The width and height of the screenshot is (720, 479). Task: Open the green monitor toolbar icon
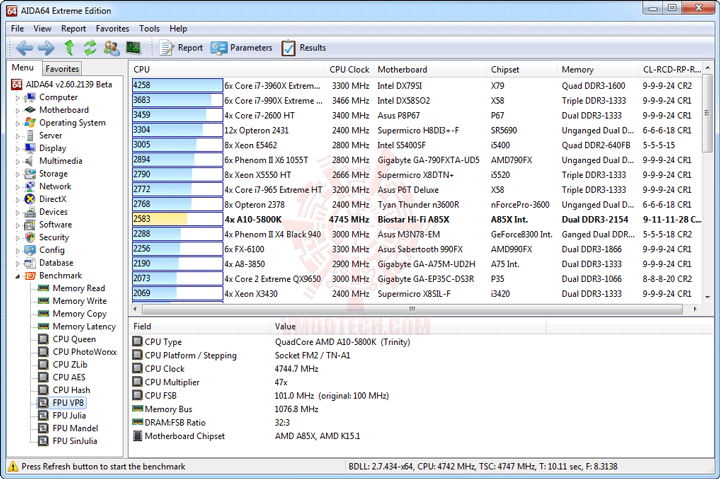pyautogui.click(x=133, y=47)
